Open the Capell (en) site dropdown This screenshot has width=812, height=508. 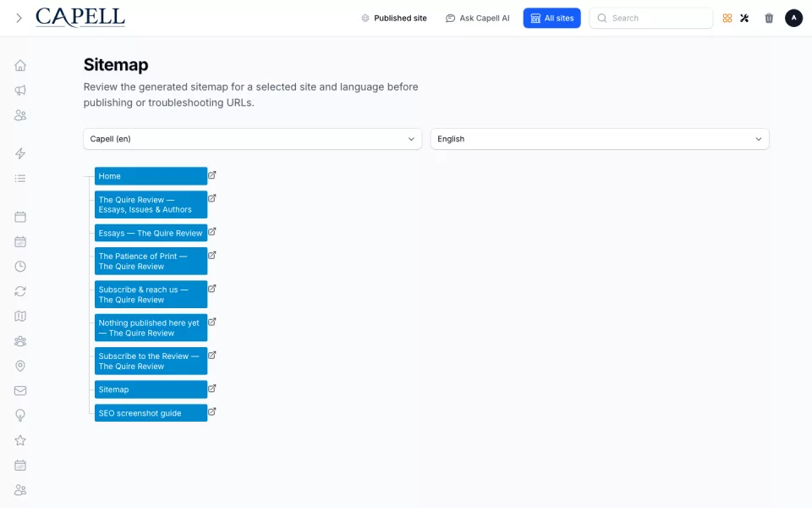tap(253, 139)
